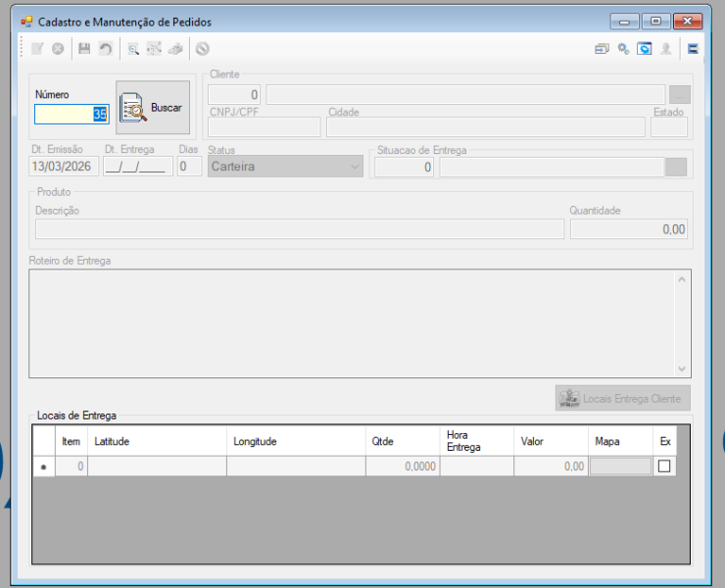
Task: Click the Dt. Emissão date field
Action: tap(64, 167)
